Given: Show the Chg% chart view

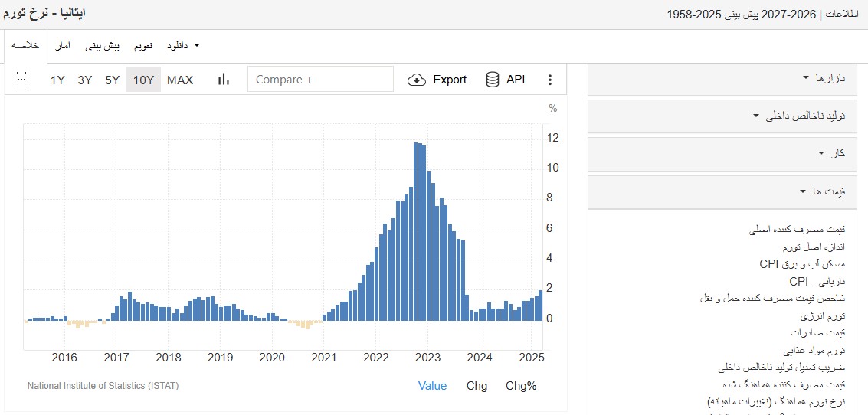Looking at the screenshot, I should click(x=521, y=386).
